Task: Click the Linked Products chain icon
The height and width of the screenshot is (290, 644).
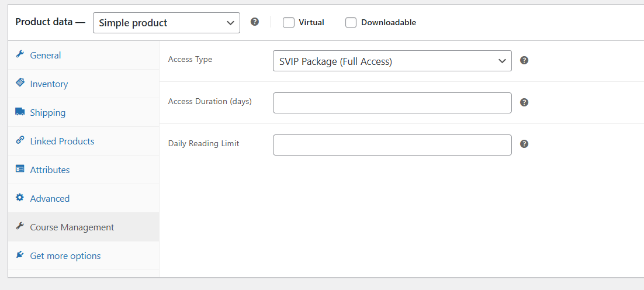Action: pos(20,140)
